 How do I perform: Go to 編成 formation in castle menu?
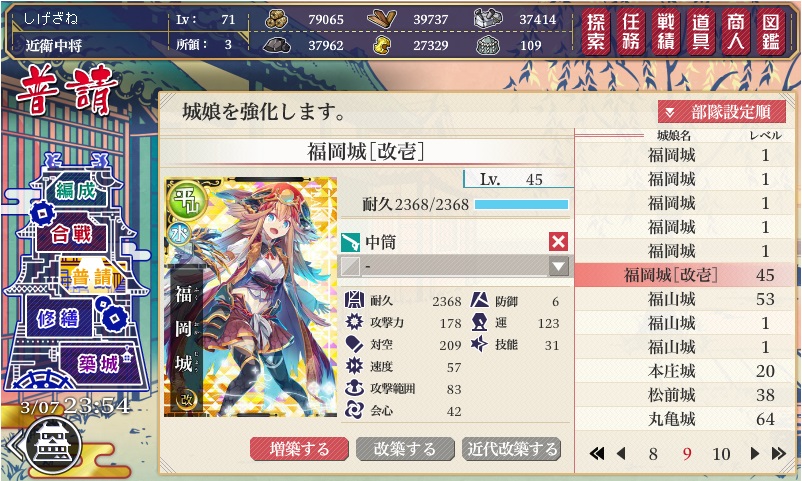(76, 191)
